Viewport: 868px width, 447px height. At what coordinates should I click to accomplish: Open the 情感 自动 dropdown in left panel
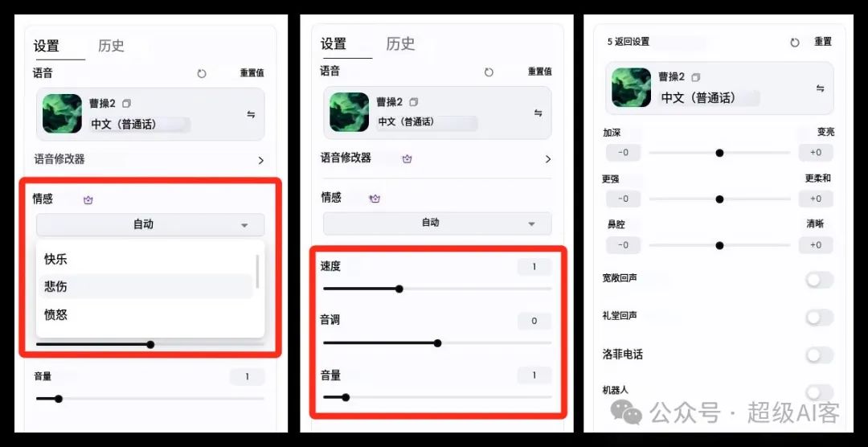point(150,225)
